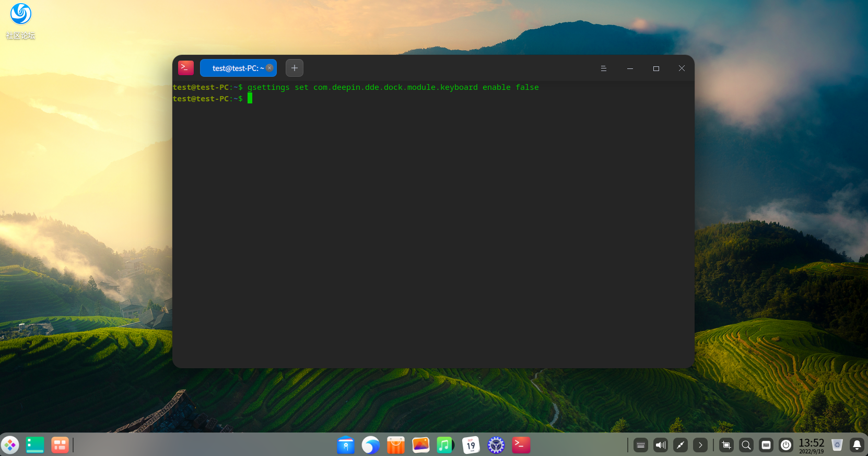Click the diagonal plug-shaped tray icon
868x456 pixels.
pyautogui.click(x=681, y=445)
